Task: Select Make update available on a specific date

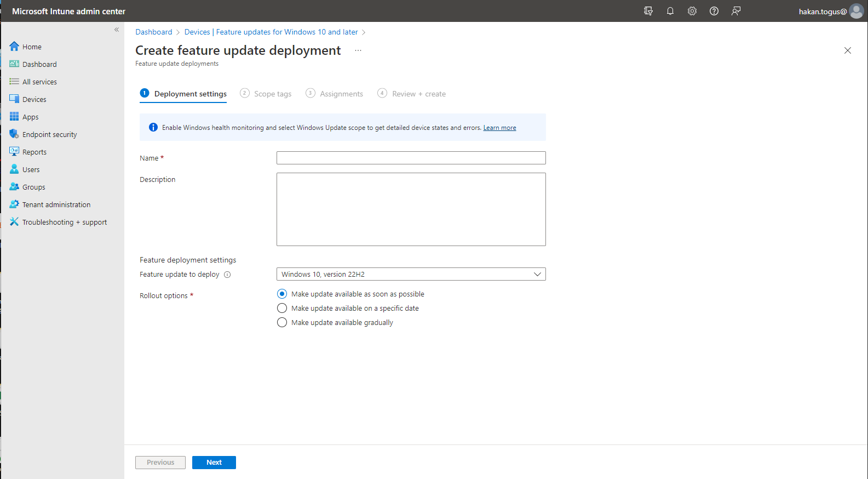Action: [x=282, y=309]
